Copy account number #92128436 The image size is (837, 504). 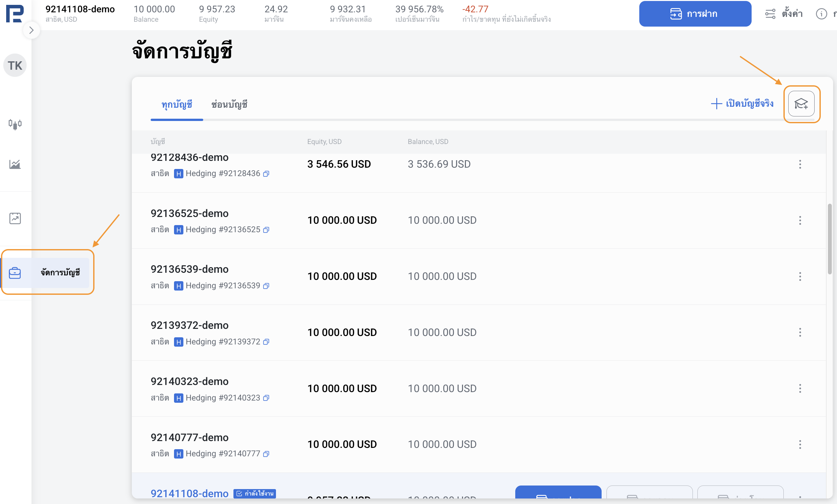tap(266, 174)
